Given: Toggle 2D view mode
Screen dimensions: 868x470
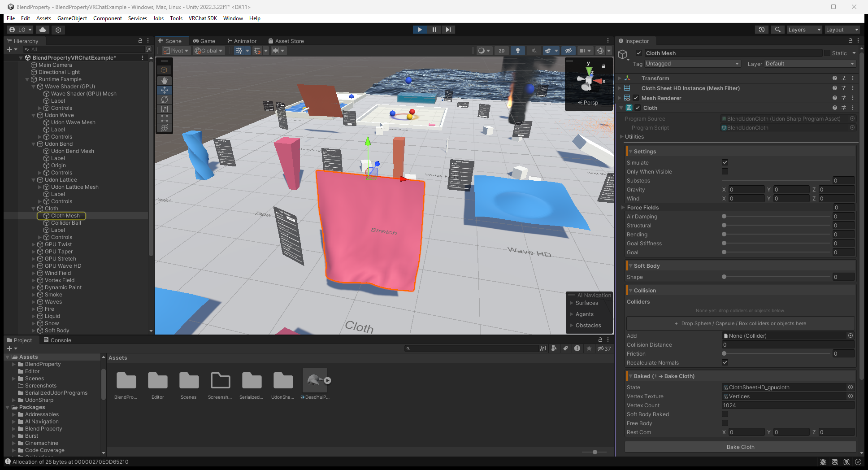Looking at the screenshot, I should click(x=502, y=51).
